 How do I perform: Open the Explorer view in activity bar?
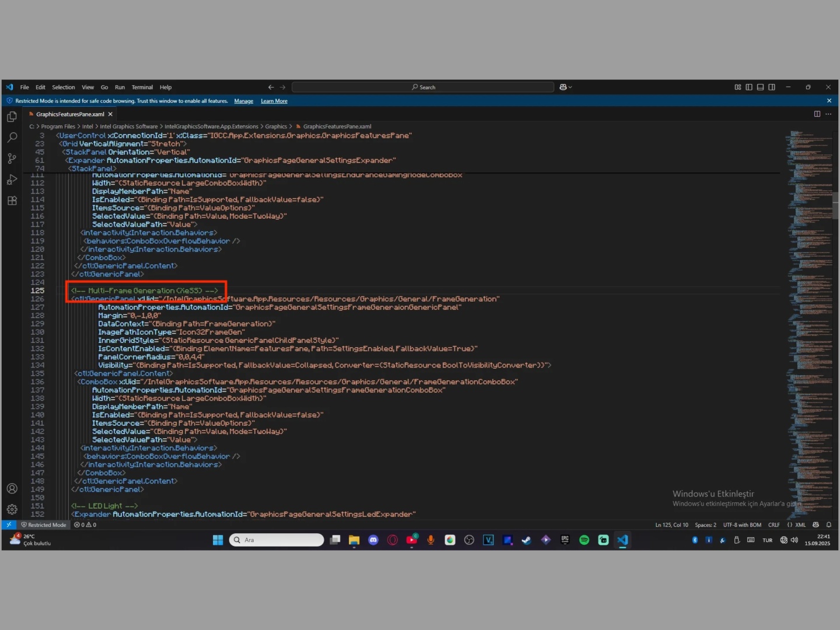pyautogui.click(x=12, y=117)
